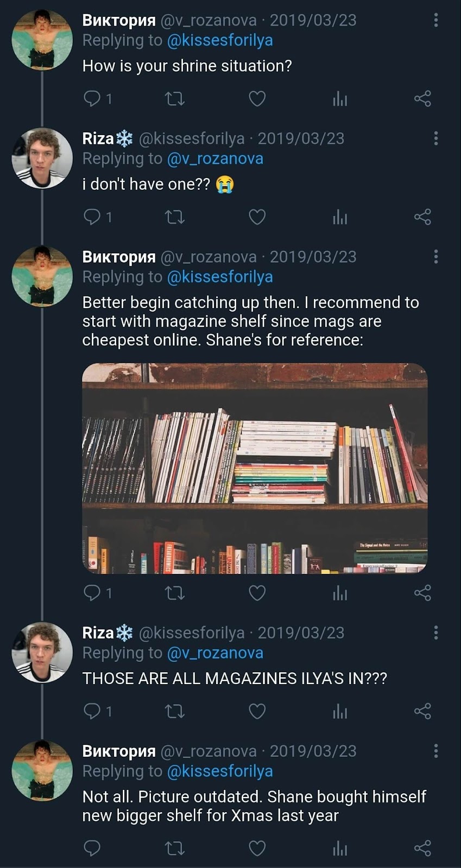461x868 pixels.
Task: Like the "i don't have one??" reply
Action: pyautogui.click(x=257, y=217)
